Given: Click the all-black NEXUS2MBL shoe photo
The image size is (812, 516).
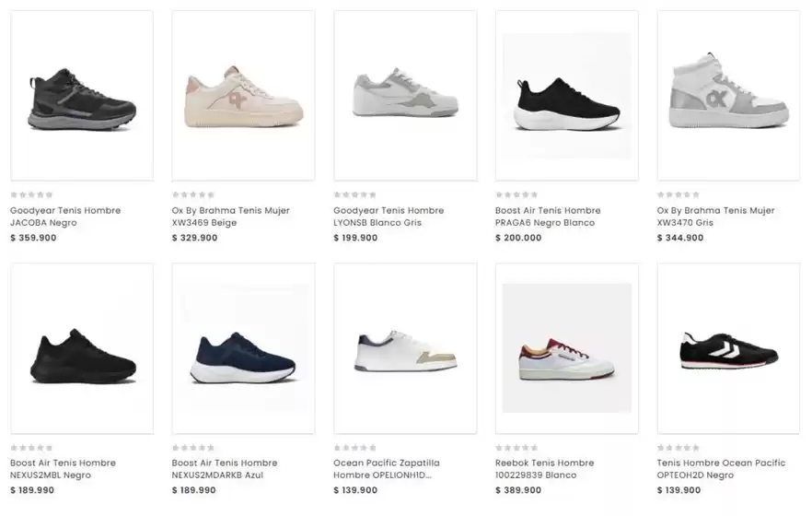Looking at the screenshot, I should 82,349.
